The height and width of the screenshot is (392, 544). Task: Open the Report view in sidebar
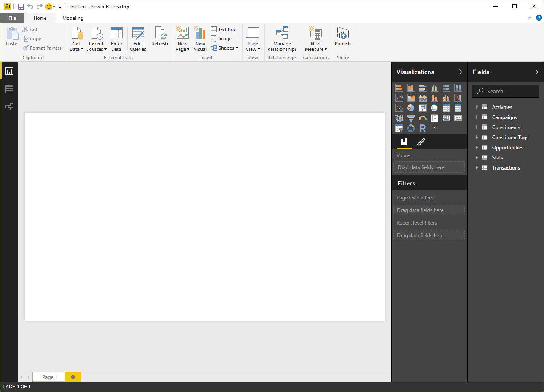tap(9, 71)
